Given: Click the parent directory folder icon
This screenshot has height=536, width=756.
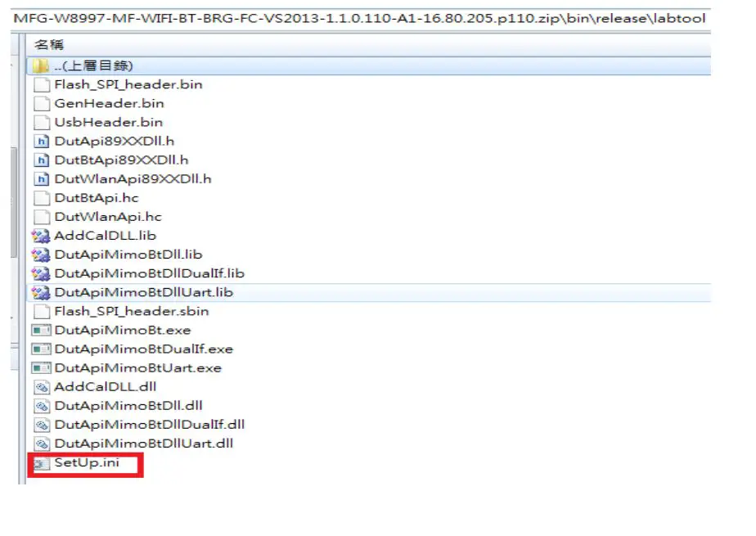Looking at the screenshot, I should (41, 65).
